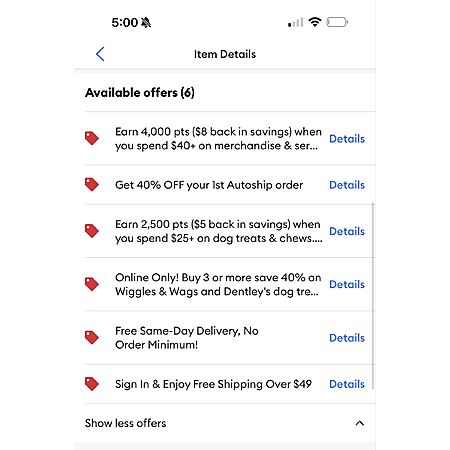Select Show less offers text
The height and width of the screenshot is (450, 450).
tap(126, 423)
